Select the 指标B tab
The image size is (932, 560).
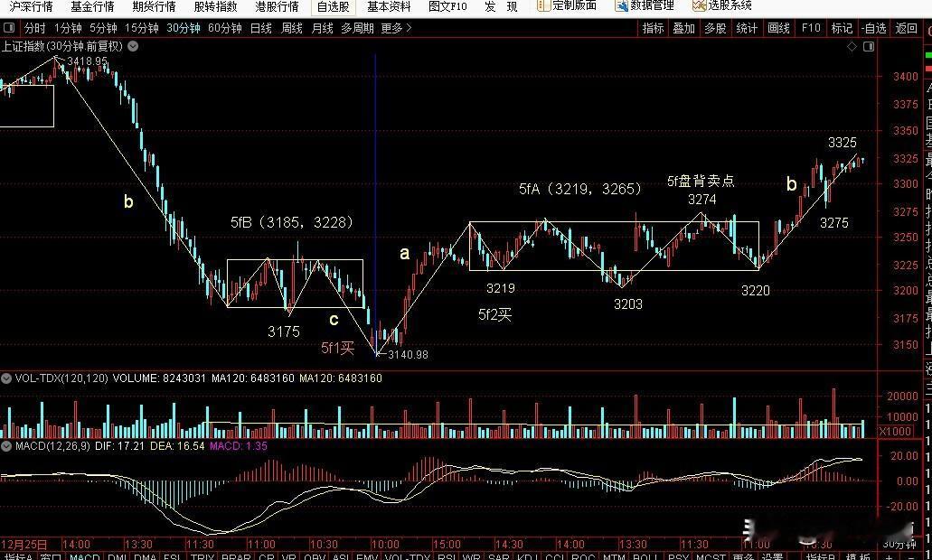822,556
